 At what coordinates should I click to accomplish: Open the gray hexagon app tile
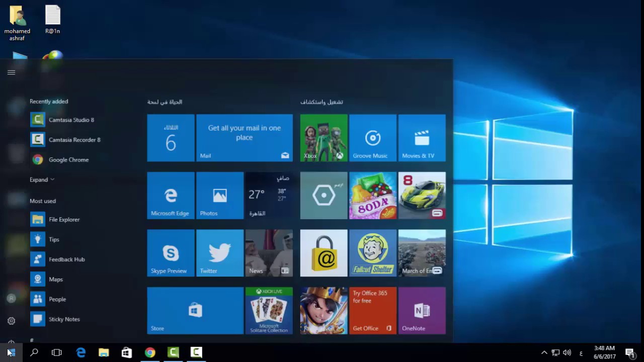(x=324, y=196)
